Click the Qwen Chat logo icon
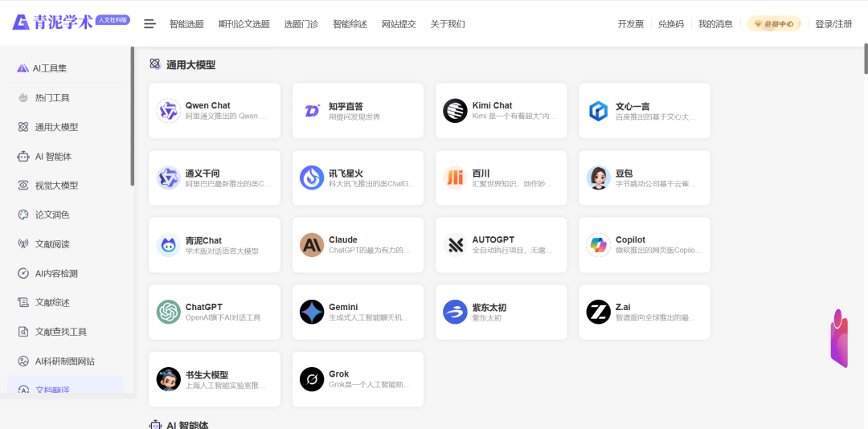The image size is (868, 429). (x=169, y=111)
